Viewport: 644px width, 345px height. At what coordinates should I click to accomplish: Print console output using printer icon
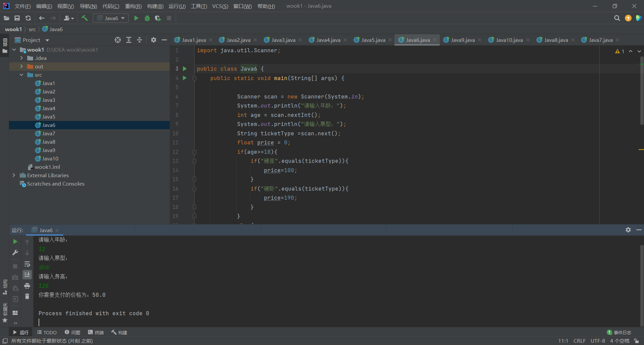27,286
